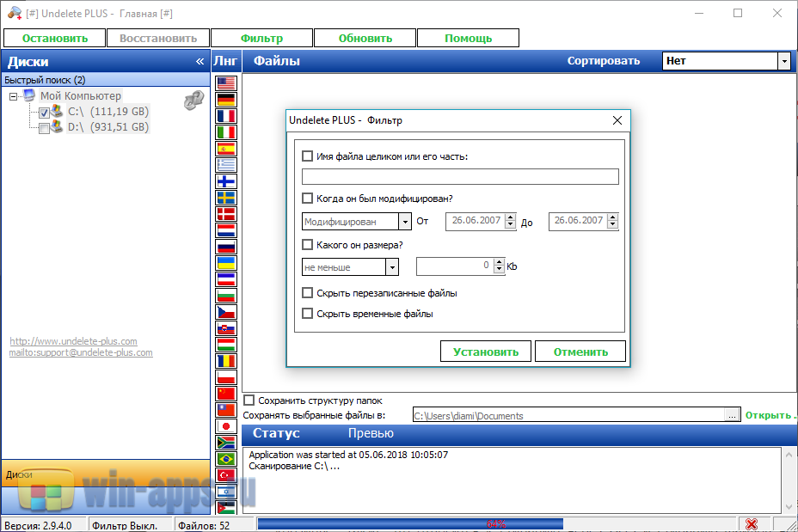Click Остановить to stop scanning
Image resolution: width=798 pixels, height=532 pixels.
coord(55,38)
